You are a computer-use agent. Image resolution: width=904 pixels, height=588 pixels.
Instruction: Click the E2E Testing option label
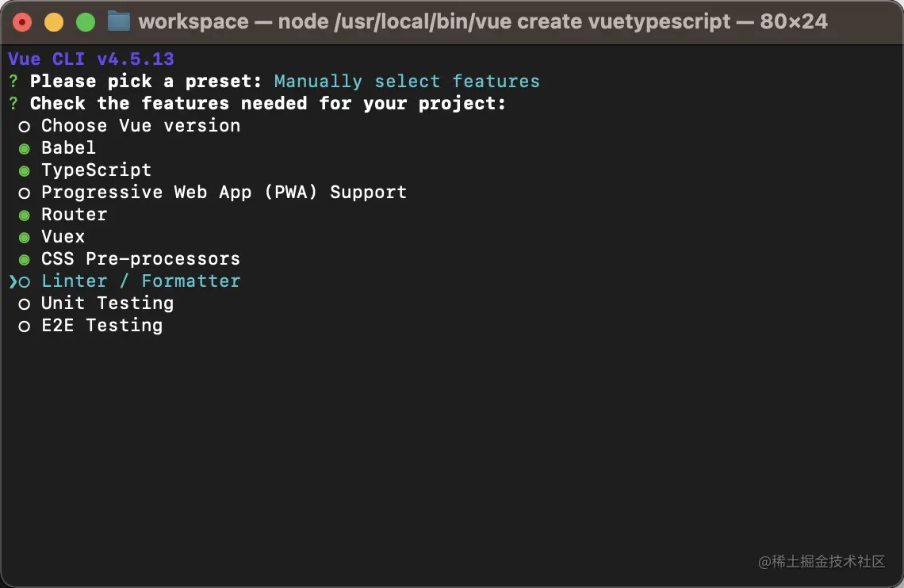(x=102, y=326)
